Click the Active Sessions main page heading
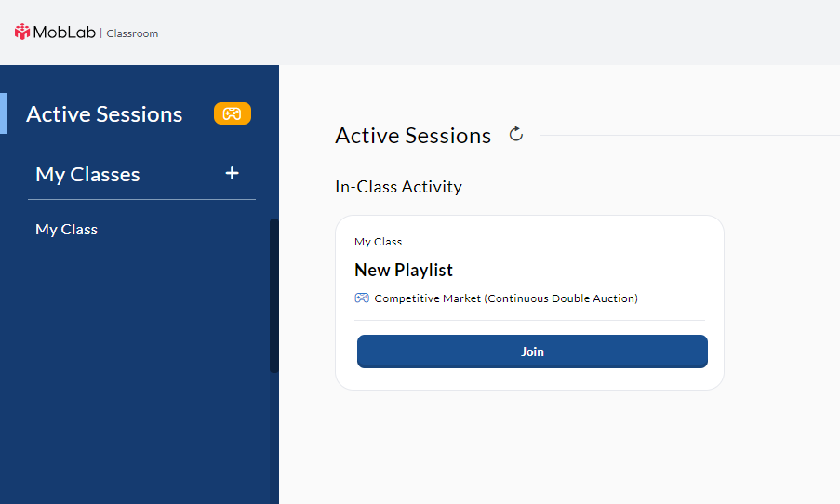Viewport: 840px width, 504px height. [x=413, y=136]
